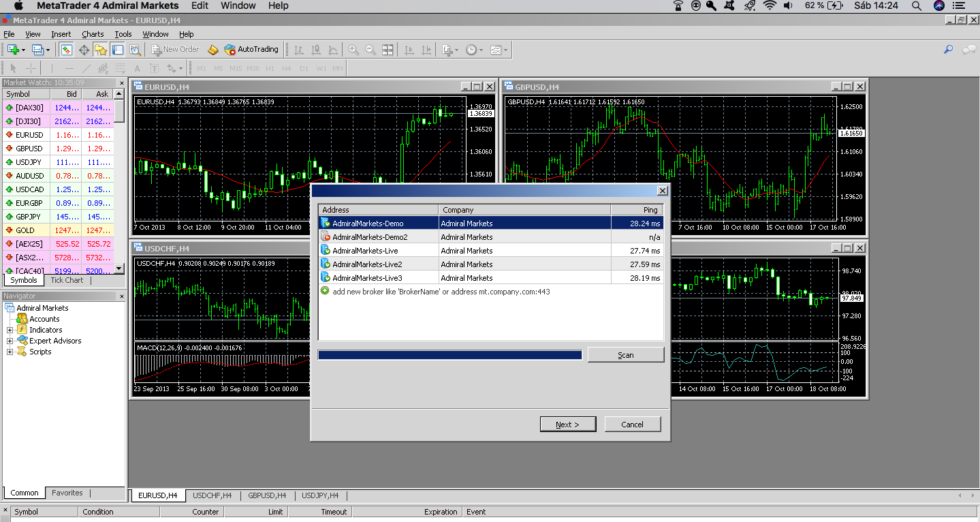Click the zoom in magnifier icon
Screen dimensions: 980x522
click(x=353, y=50)
